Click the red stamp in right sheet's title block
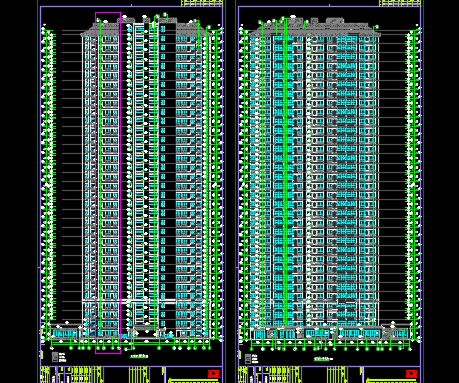 click(x=412, y=374)
